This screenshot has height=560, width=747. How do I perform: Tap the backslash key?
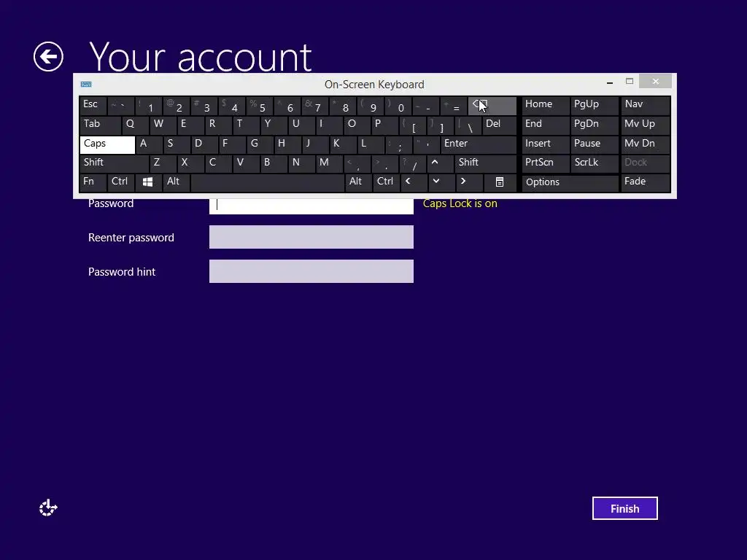[x=468, y=125]
